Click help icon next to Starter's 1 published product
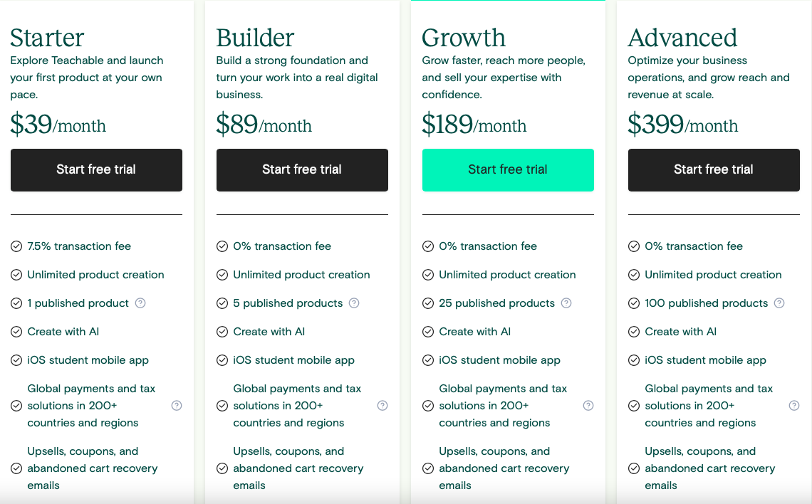This screenshot has width=812, height=504. (x=140, y=303)
